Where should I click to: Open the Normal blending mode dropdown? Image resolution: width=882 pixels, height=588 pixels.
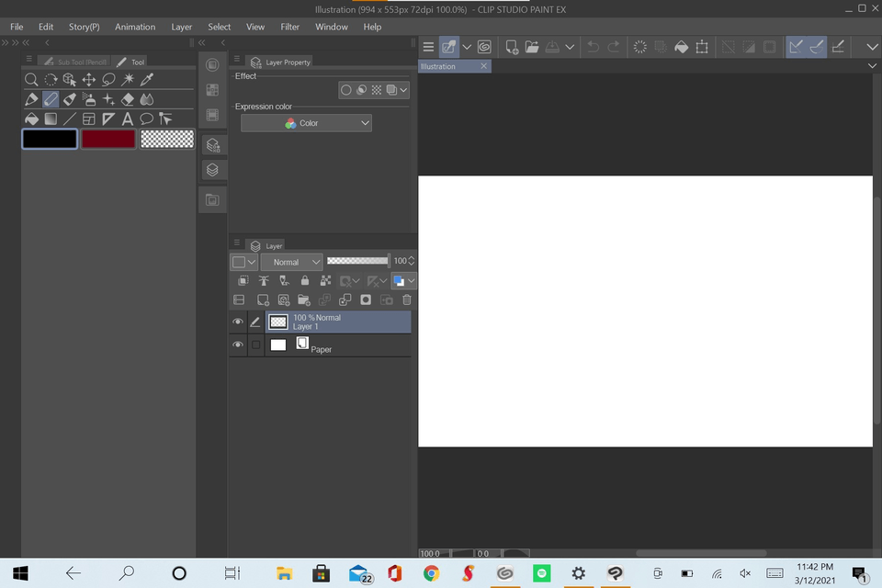pos(291,262)
